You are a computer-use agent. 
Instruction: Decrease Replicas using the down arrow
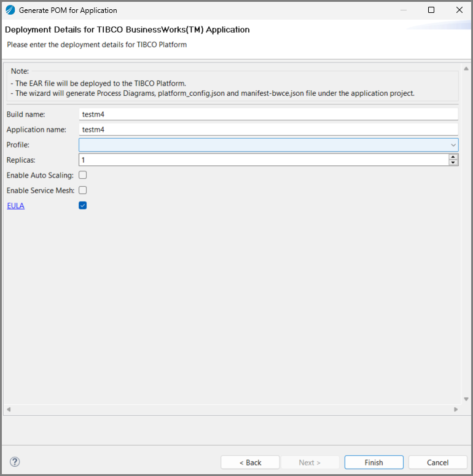click(x=453, y=163)
